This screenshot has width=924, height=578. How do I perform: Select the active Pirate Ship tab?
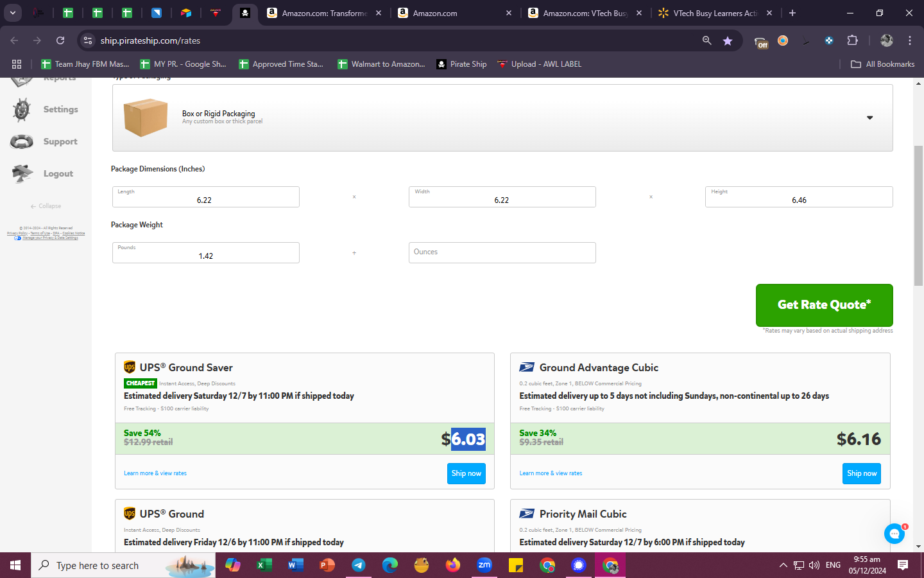pos(245,13)
